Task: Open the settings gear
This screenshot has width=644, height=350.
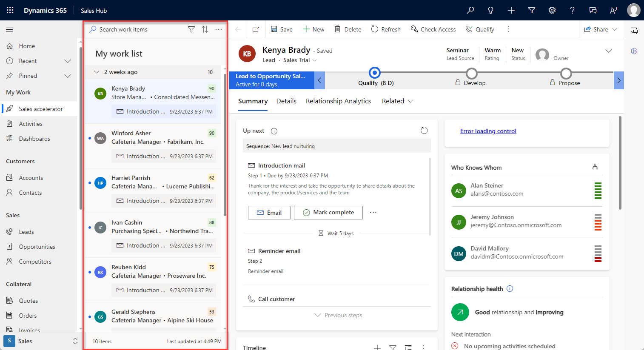Action: 552,10
